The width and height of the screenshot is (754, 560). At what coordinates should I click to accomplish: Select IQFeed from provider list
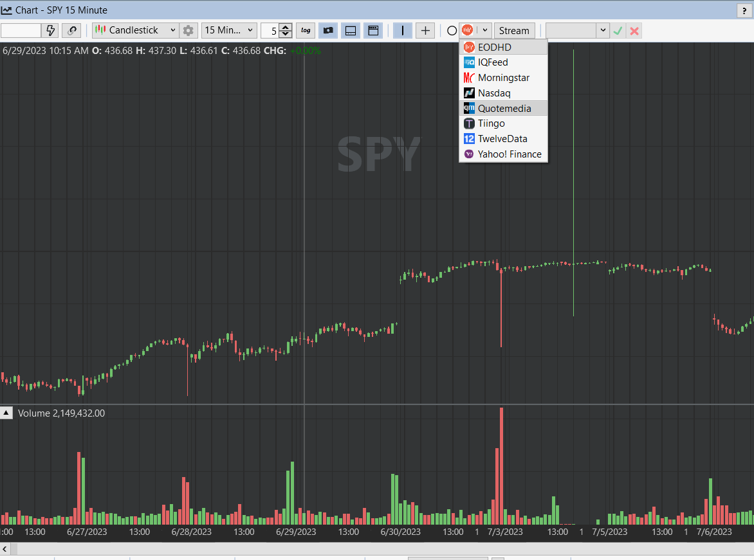(x=504, y=62)
